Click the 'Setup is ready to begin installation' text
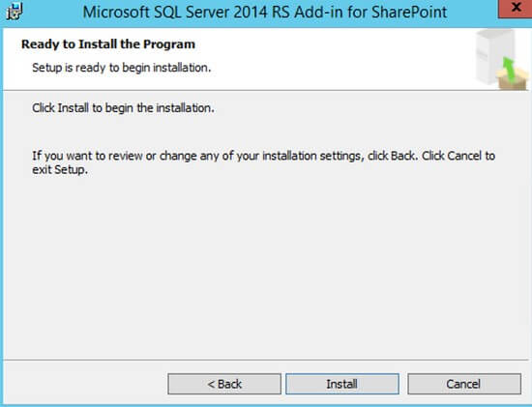Image resolution: width=532 pixels, height=407 pixels. [122, 68]
